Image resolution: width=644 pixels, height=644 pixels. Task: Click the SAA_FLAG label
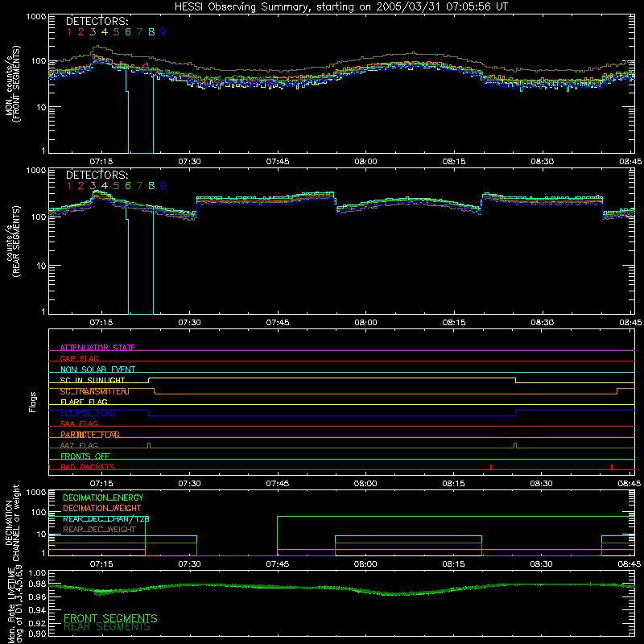pyautogui.click(x=79, y=424)
